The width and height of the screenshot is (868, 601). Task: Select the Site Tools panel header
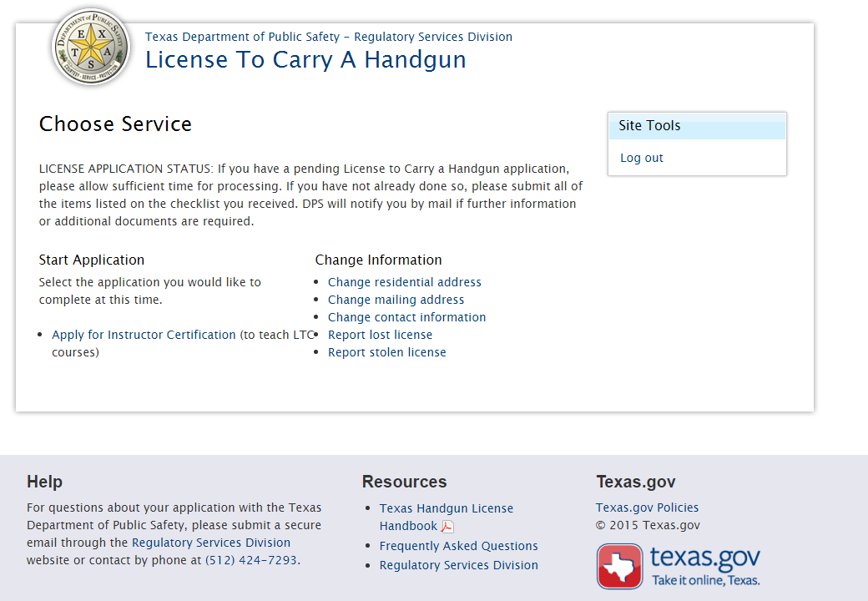(696, 126)
